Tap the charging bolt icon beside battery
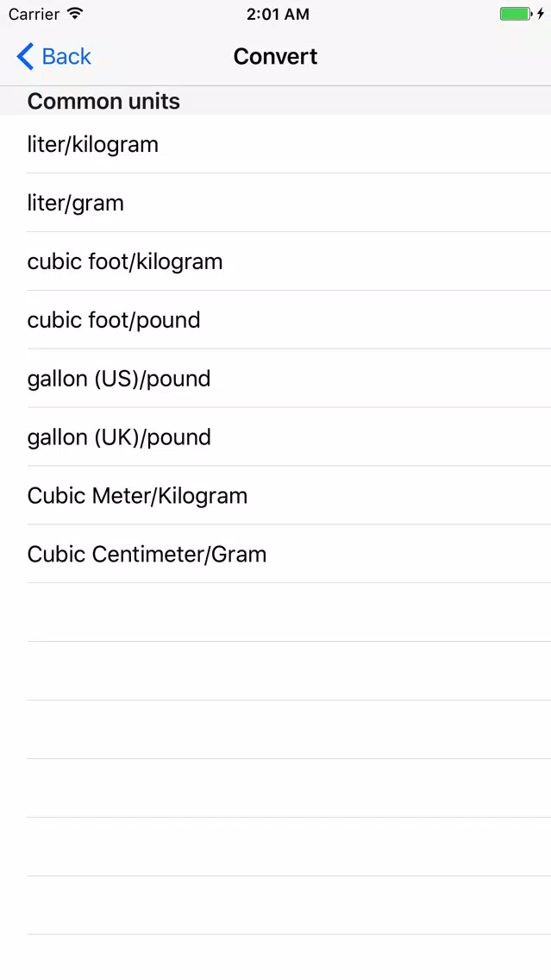The height and width of the screenshot is (980, 551). (x=541, y=14)
